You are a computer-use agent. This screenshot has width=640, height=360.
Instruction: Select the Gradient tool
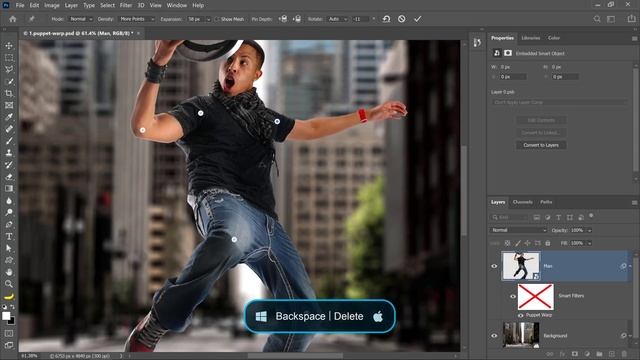(x=9, y=189)
